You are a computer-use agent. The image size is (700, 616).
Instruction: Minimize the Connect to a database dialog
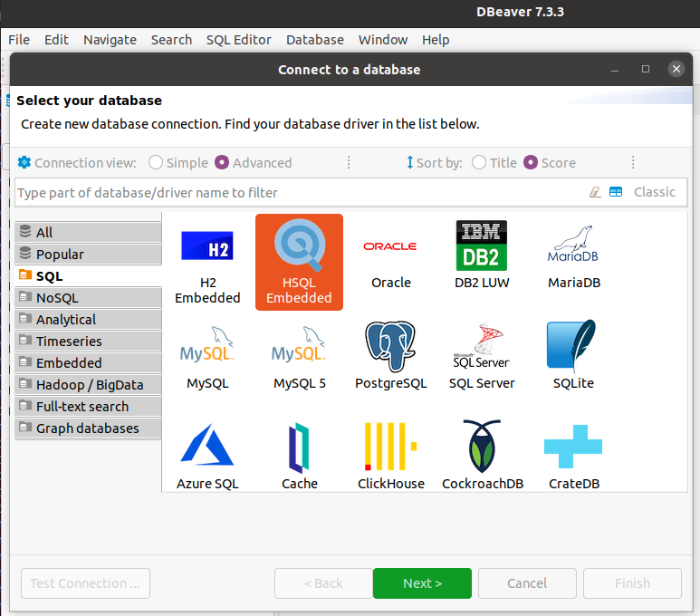(615, 70)
